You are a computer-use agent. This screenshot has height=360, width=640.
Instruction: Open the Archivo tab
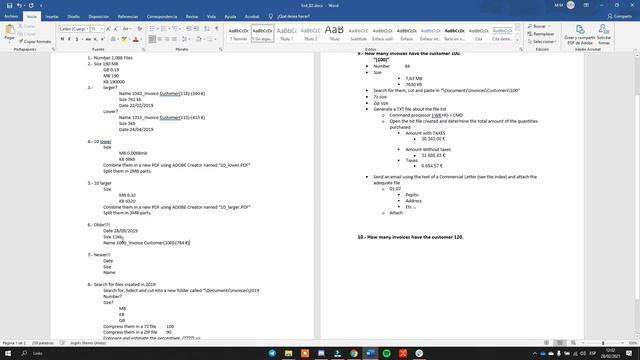[x=11, y=16]
